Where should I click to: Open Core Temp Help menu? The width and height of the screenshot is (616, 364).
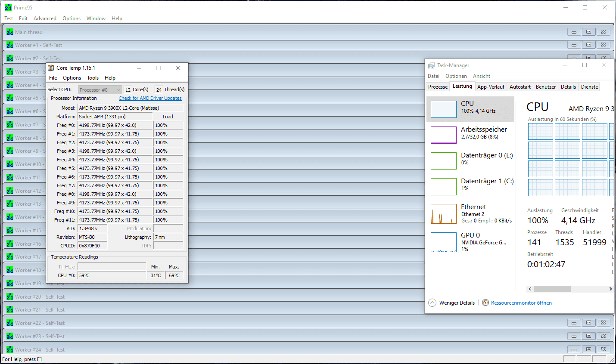110,78
